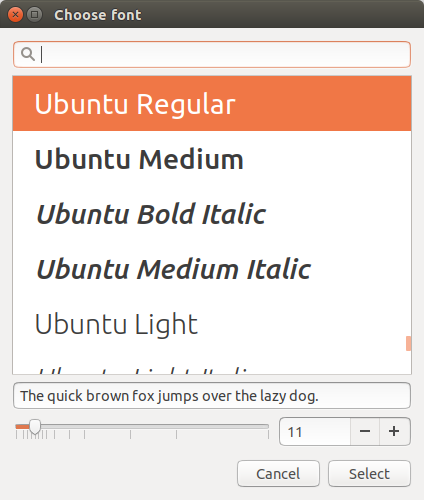Screen dimensions: 424x500
Task: Choose Ubuntu Medium from the font list
Action: click(x=212, y=159)
